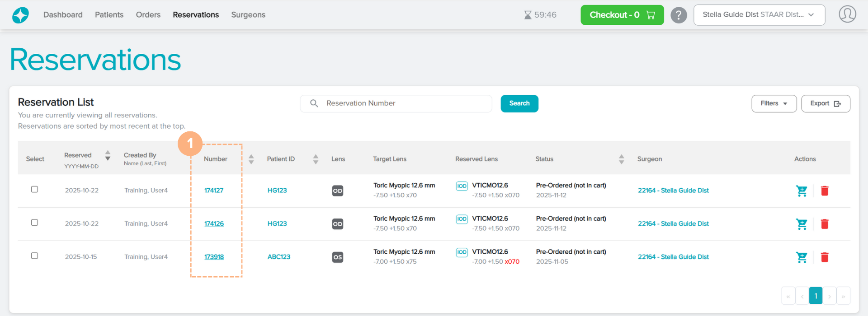Click the app logo icon in navbar

[x=20, y=15]
